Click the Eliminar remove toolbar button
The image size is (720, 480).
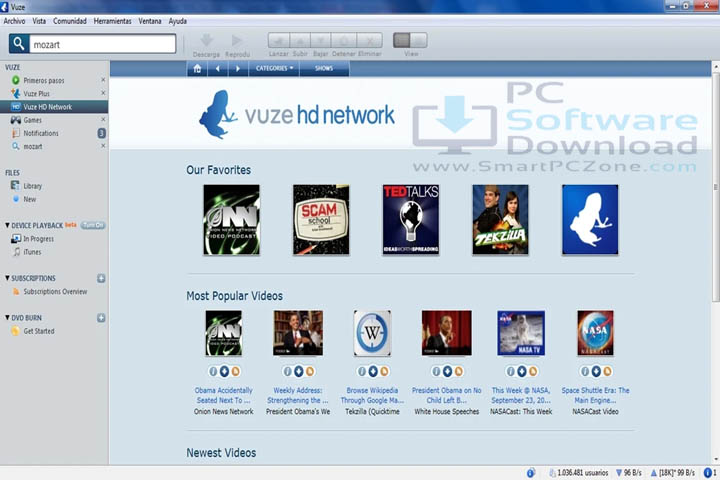369,40
